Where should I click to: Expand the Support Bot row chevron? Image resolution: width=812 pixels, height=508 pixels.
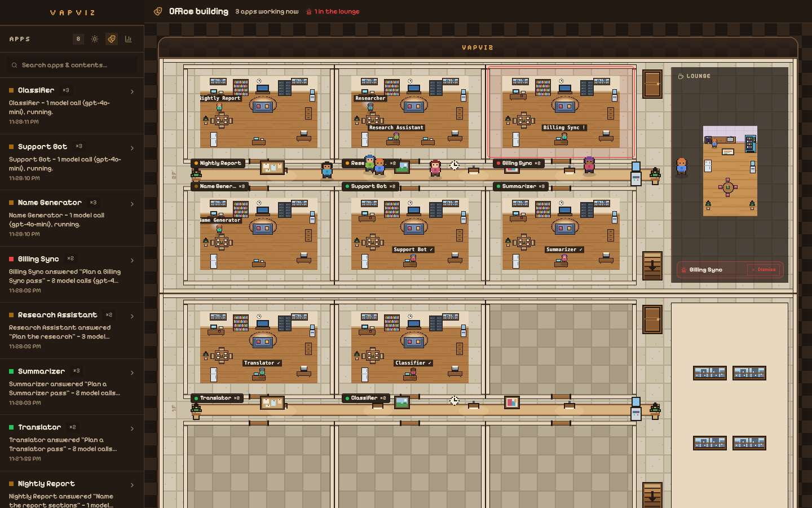[133, 148]
